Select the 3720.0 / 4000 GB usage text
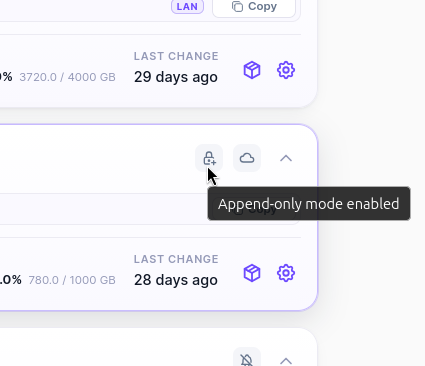 pos(68,77)
